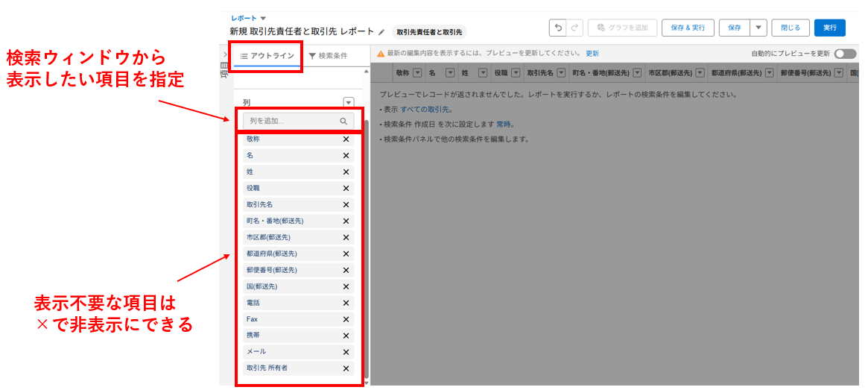Viewport: 868px width, 390px height.
Task: Remove the 郵便番号(郵送先) column with its X
Action: pos(346,271)
